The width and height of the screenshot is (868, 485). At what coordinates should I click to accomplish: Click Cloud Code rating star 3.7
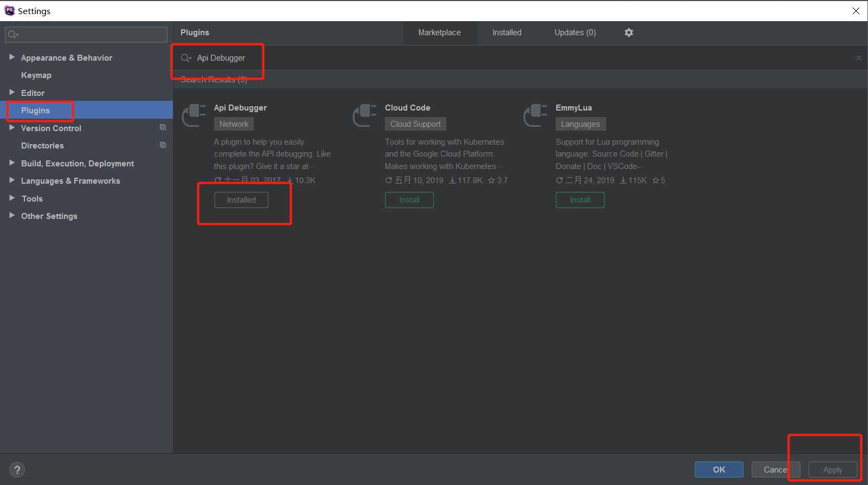(x=498, y=180)
